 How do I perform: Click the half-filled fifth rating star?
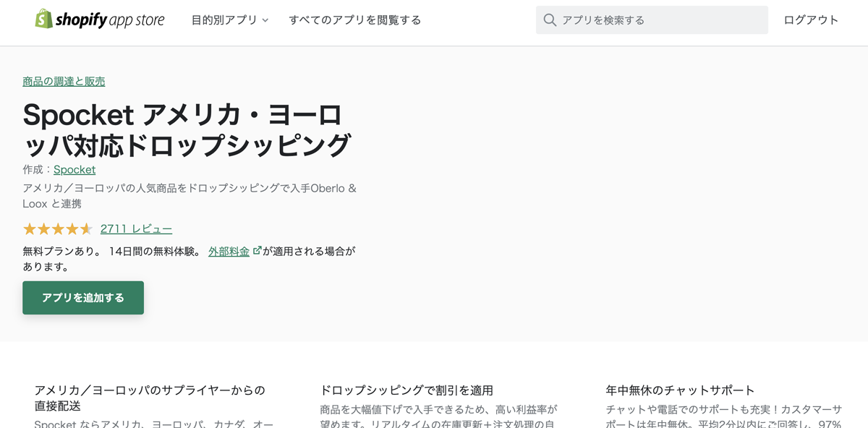click(x=86, y=229)
